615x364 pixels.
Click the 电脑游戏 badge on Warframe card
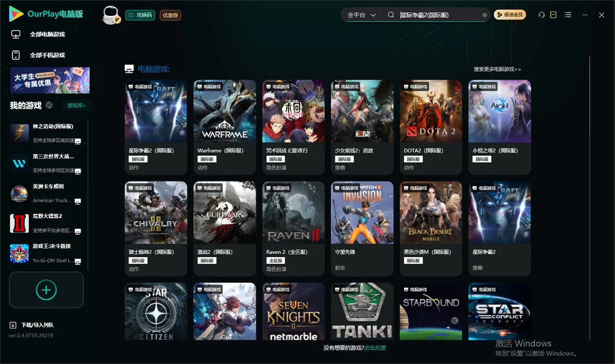click(209, 86)
